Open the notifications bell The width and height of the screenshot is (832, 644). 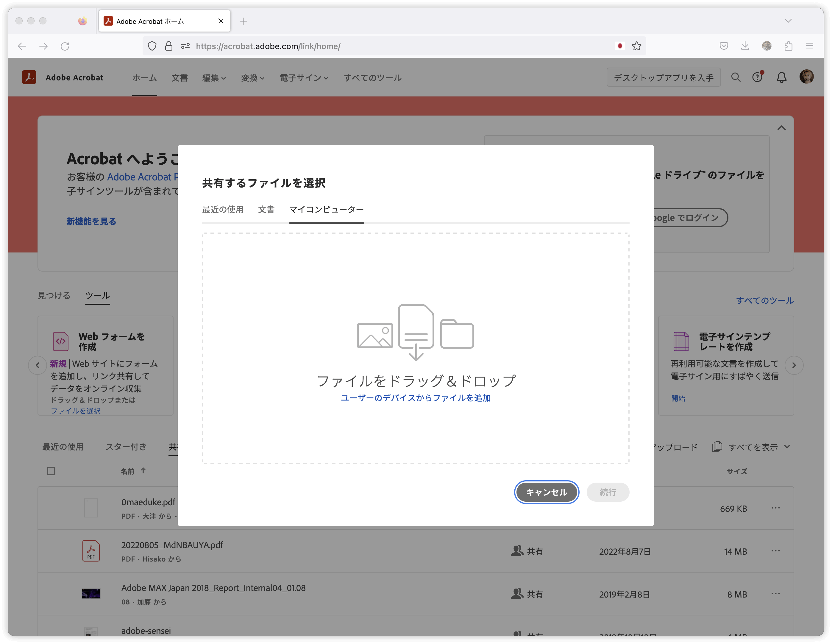781,77
